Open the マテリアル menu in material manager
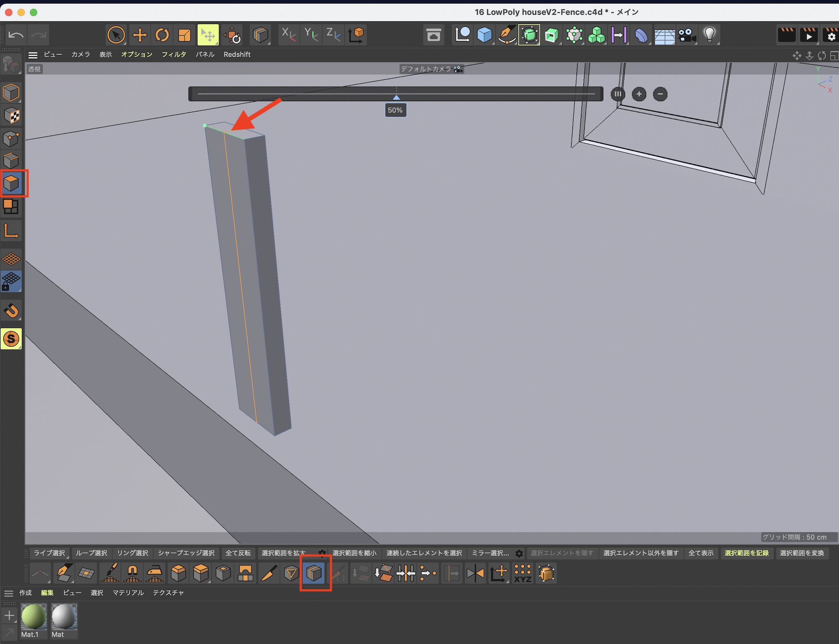Screen dimensions: 839x644 [128, 593]
